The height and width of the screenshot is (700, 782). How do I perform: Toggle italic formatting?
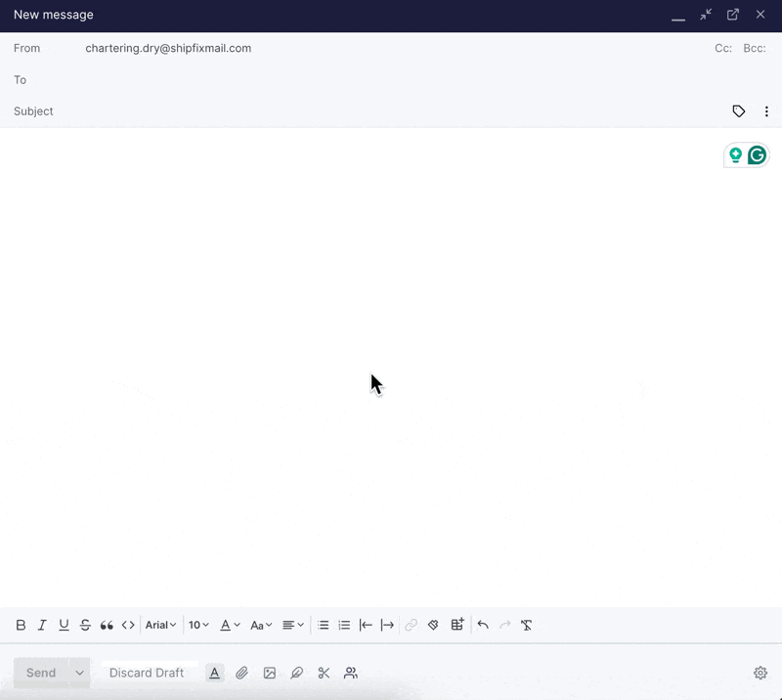(42, 625)
